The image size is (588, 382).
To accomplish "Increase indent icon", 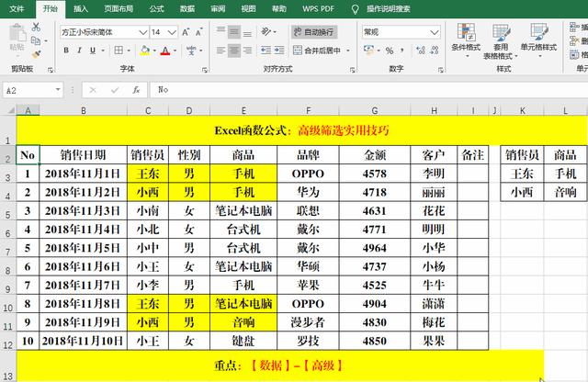I will 279,51.
